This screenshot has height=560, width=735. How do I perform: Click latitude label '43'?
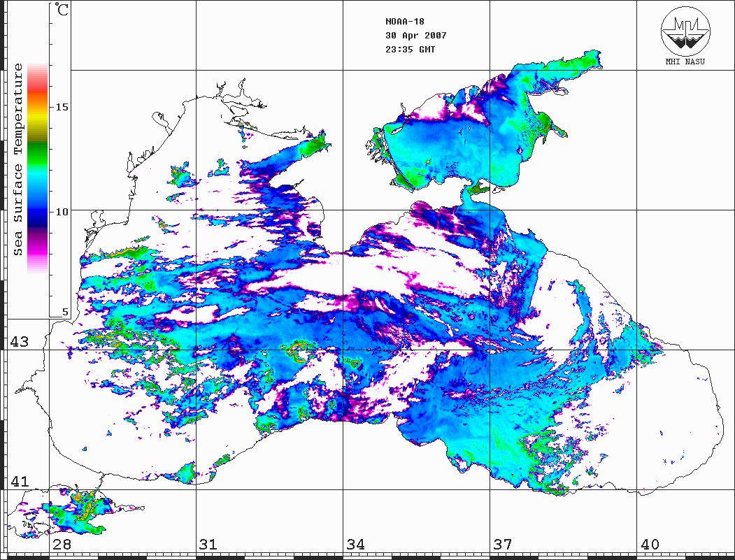pos(19,342)
